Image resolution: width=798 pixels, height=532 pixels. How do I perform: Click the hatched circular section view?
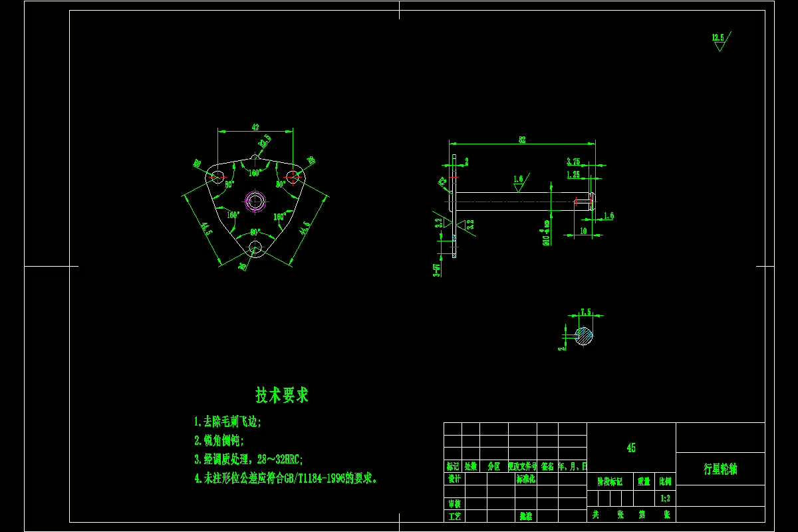pos(584,336)
